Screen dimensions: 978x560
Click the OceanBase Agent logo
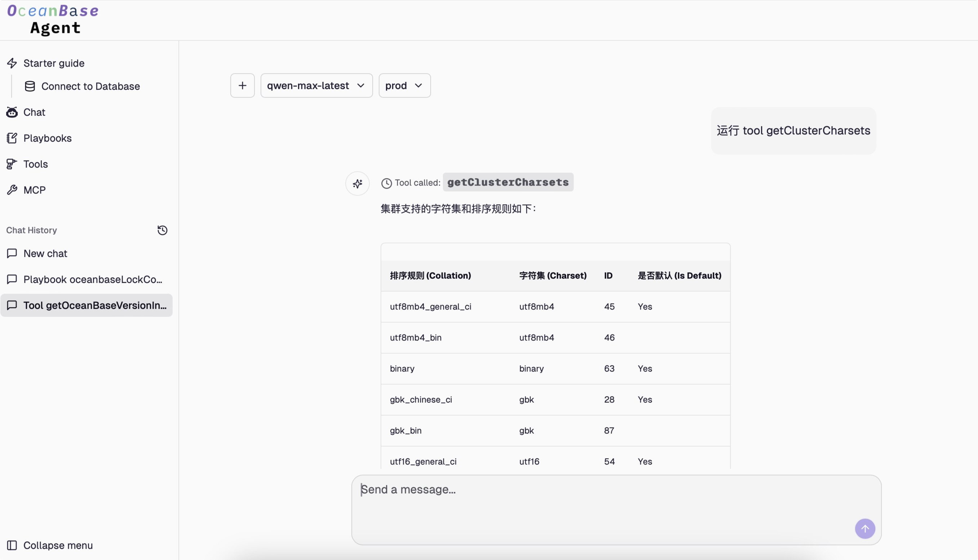[x=53, y=20]
